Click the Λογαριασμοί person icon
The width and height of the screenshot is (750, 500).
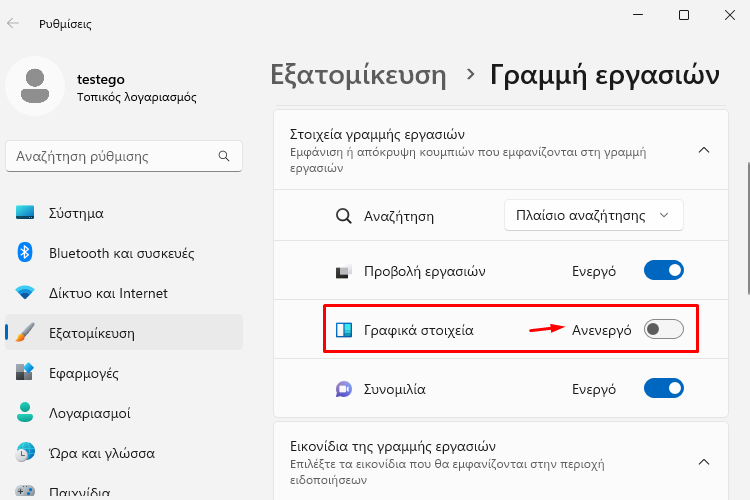[x=25, y=412]
